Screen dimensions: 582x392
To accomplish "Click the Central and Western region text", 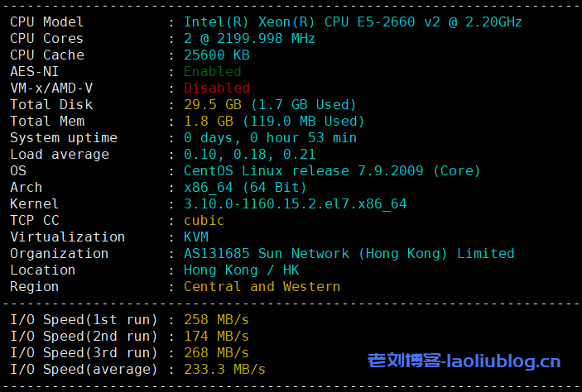I will tap(262, 287).
